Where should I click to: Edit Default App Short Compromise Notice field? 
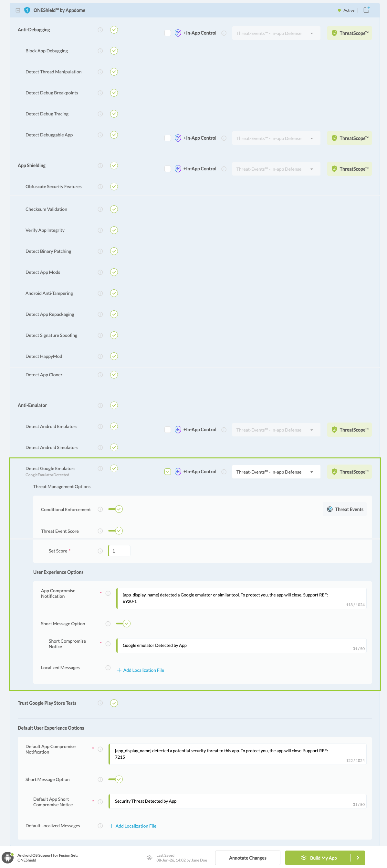click(237, 801)
